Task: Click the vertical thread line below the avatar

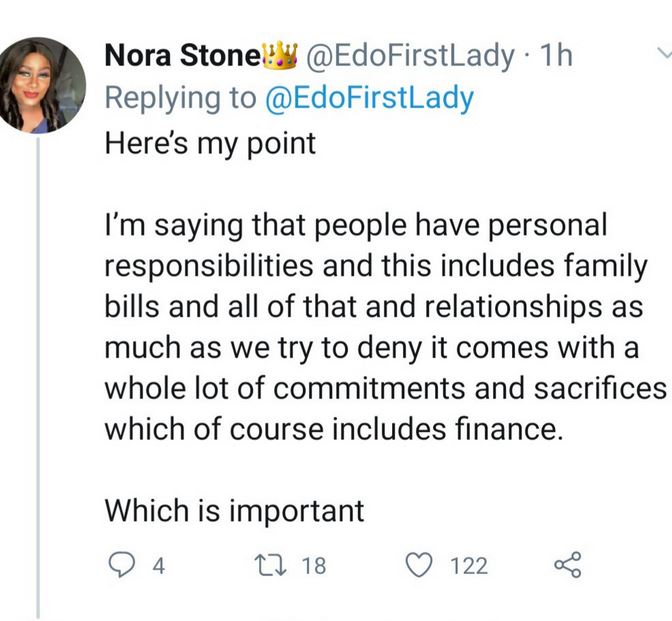Action: 38,380
